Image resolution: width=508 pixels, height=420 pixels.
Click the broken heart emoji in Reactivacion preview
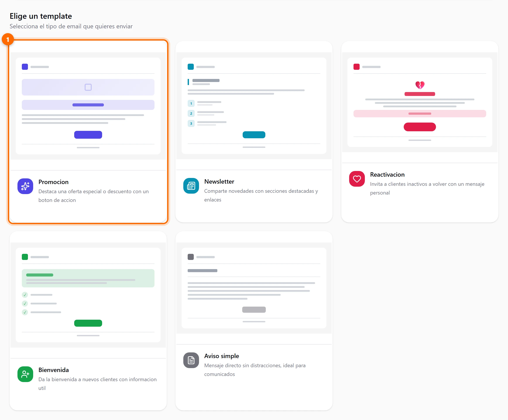click(420, 85)
